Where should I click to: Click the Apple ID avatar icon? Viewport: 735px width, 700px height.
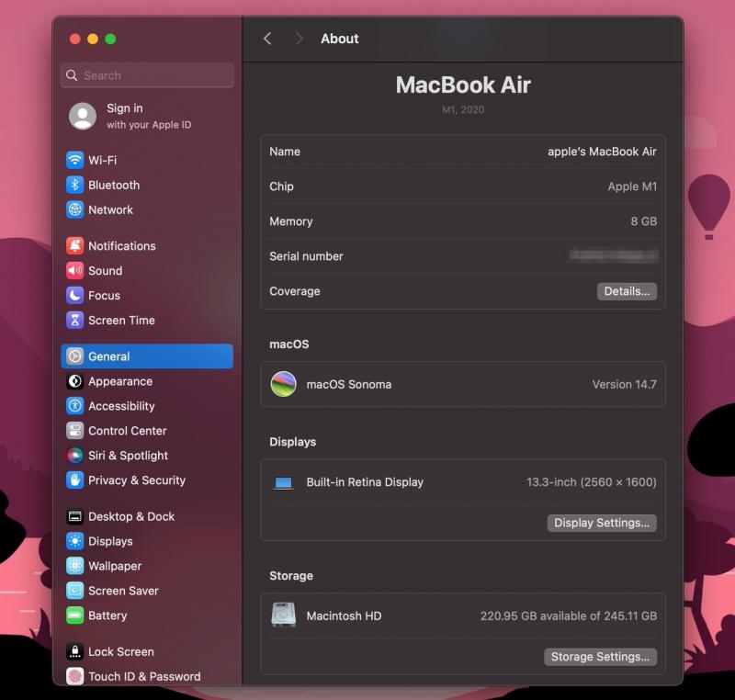pos(83,116)
